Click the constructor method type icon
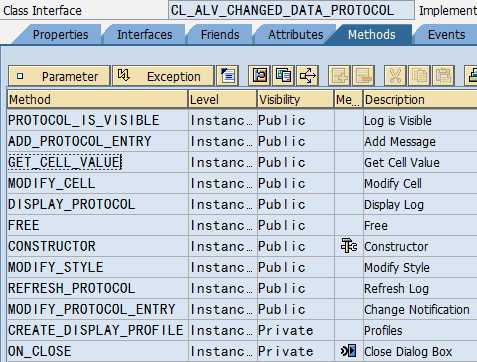 (349, 246)
